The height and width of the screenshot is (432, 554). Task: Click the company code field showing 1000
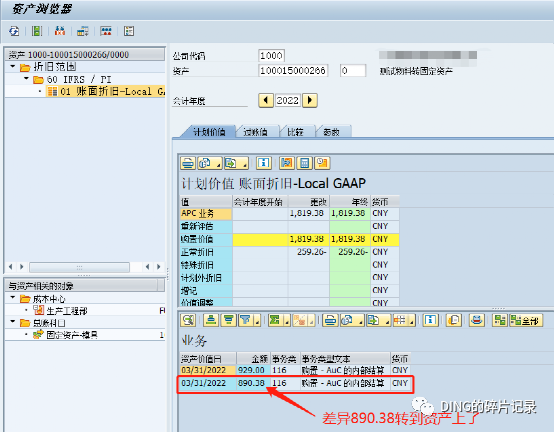271,55
